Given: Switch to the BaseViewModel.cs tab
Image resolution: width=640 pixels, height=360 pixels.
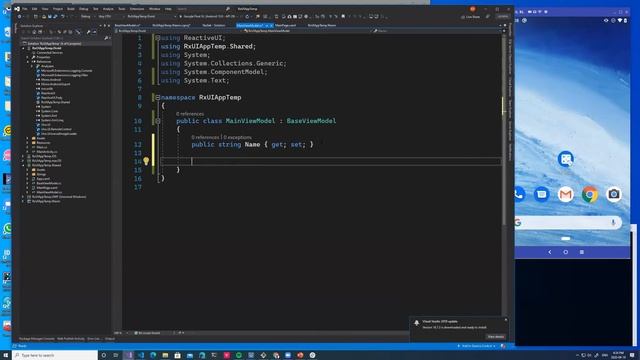Looking at the screenshot, I should coord(128,25).
